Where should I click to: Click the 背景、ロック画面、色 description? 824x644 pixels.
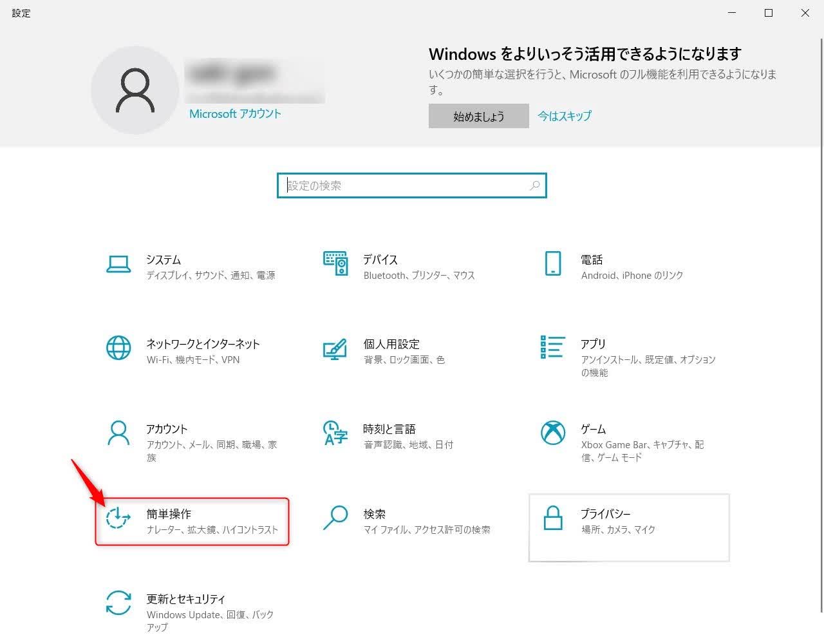[x=404, y=360]
